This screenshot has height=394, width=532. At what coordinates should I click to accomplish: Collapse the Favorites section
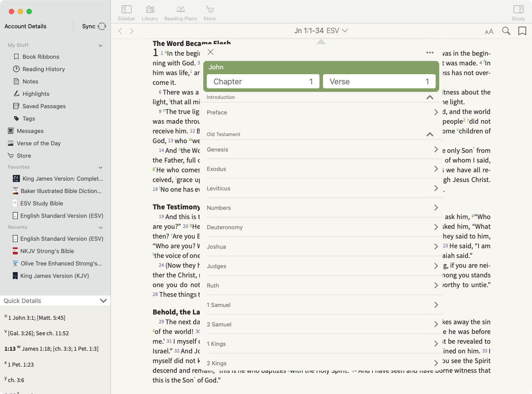pyautogui.click(x=100, y=167)
